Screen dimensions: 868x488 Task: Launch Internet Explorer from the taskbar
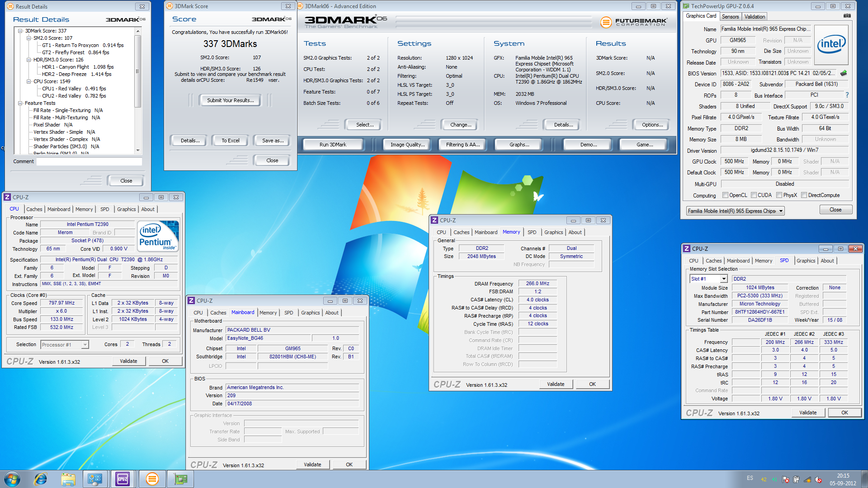41,479
